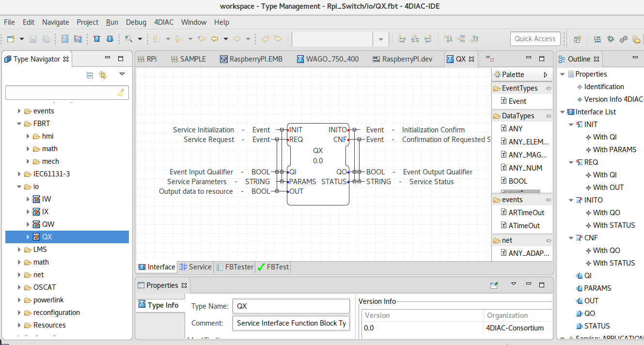Open the gears perspective icon in top right
Viewport: 644px width, 345px height.
pos(624,39)
